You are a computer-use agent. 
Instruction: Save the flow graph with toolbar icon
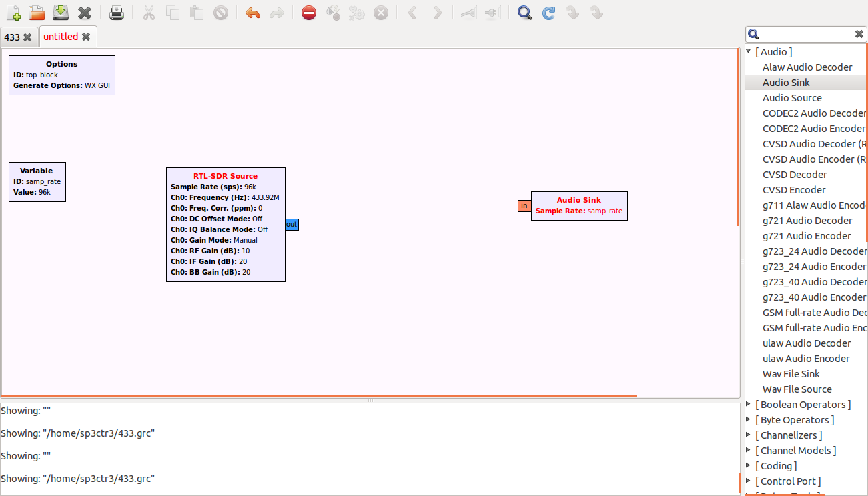[61, 12]
